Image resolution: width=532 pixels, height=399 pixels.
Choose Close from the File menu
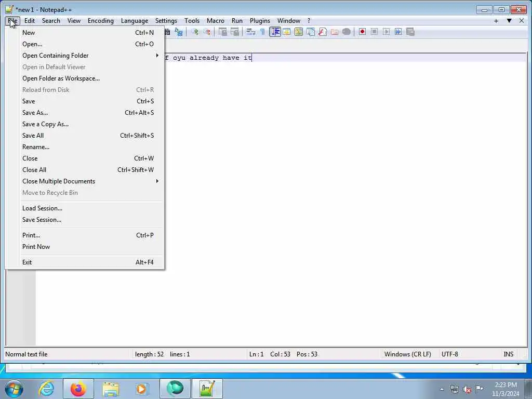click(85, 158)
